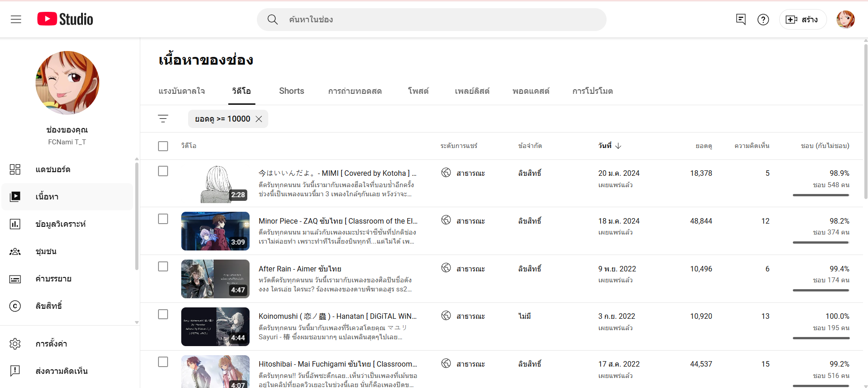This screenshot has height=388, width=868.
Task: Open After Rain - Aimer title link
Action: [x=300, y=269]
